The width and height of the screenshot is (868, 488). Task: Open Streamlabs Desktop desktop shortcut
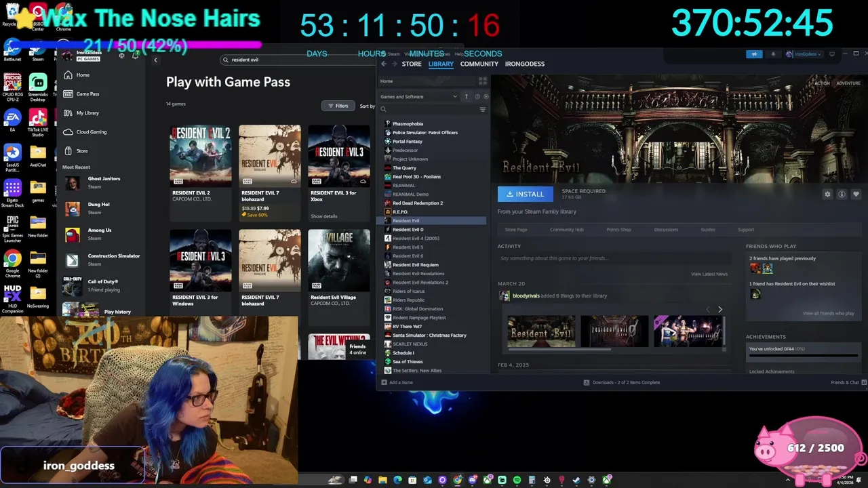click(38, 87)
